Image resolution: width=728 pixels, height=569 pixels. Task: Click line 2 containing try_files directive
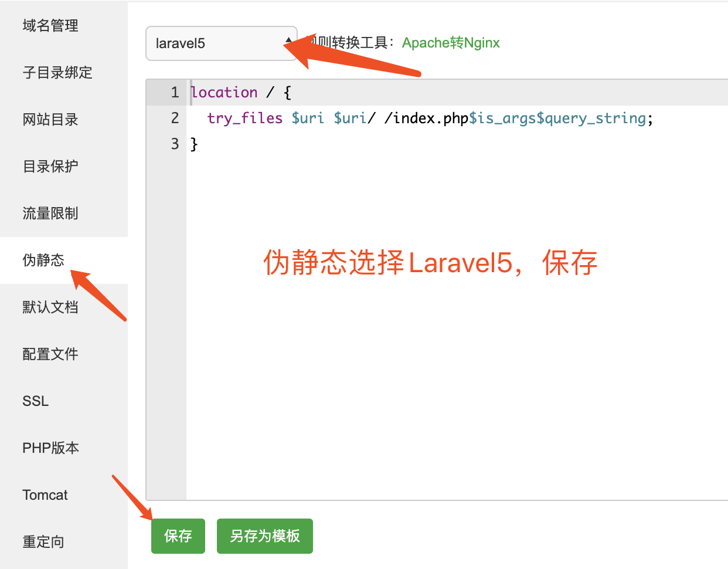coord(428,118)
